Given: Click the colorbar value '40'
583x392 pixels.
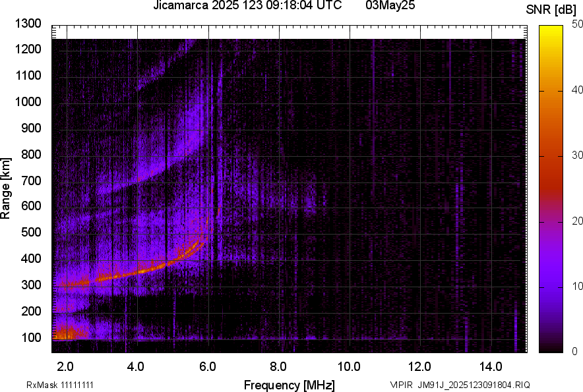Looking at the screenshot, I should 578,90.
